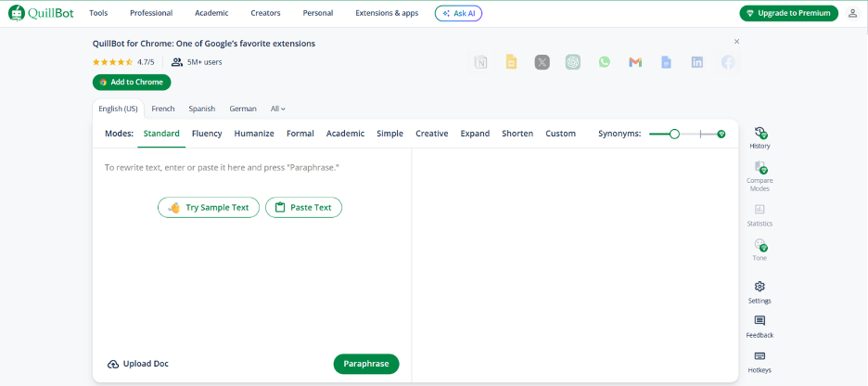
Task: Click the premium diamond at synonyms slider end
Action: (x=721, y=134)
